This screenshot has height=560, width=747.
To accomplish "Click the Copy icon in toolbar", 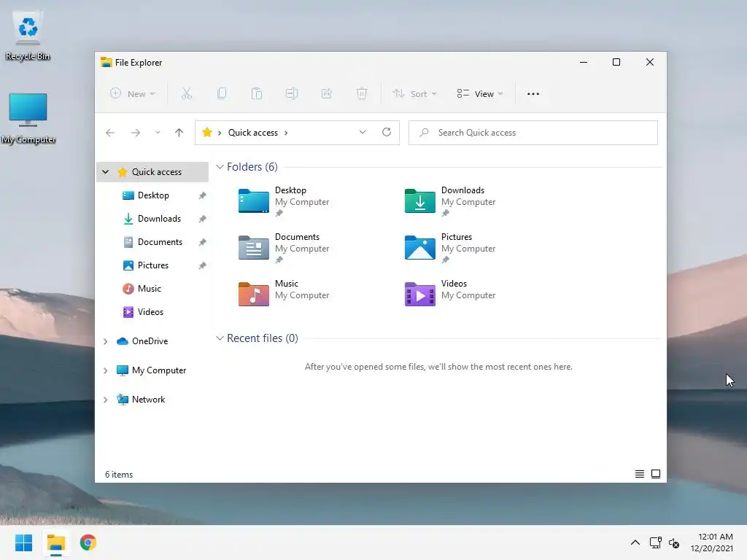I will (x=222, y=94).
